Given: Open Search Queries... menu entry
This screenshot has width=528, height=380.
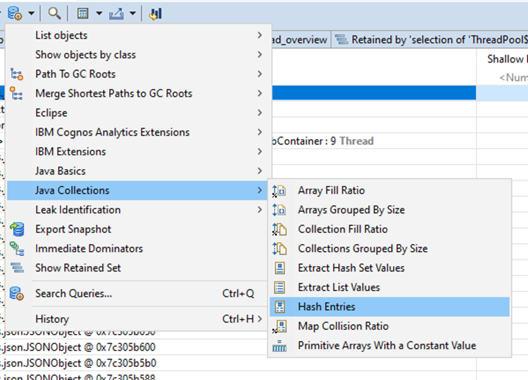Looking at the screenshot, I should point(137,293).
